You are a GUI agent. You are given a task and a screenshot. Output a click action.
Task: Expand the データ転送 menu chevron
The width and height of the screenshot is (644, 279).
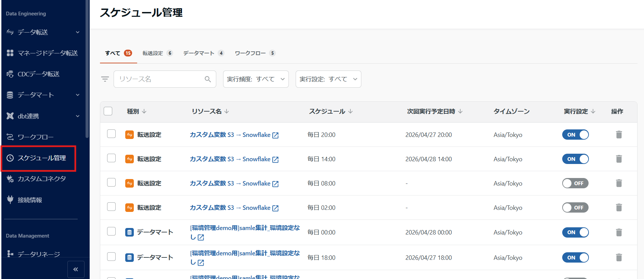pyautogui.click(x=78, y=32)
